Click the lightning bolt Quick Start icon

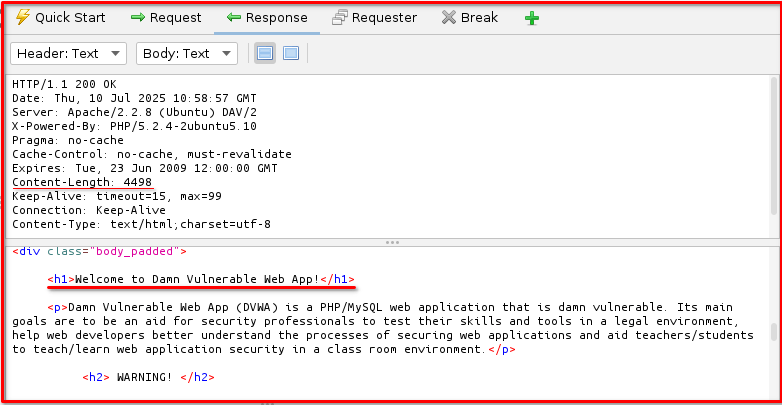(22, 17)
